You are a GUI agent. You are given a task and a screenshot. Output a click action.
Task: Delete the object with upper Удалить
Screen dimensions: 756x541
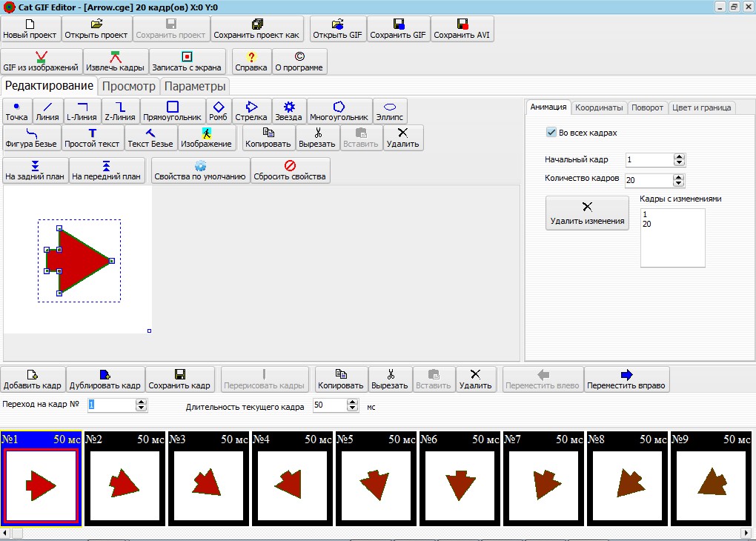(x=403, y=138)
